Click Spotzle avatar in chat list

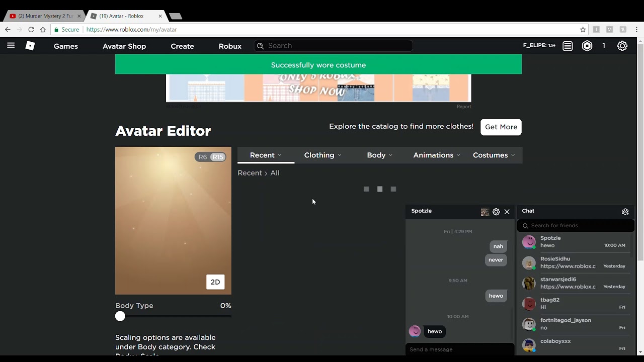coord(529,242)
